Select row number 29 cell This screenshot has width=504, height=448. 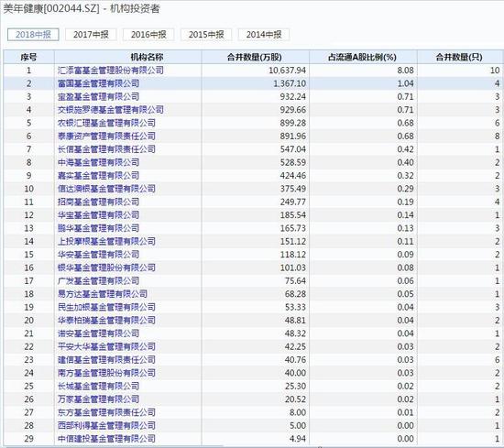[29, 439]
